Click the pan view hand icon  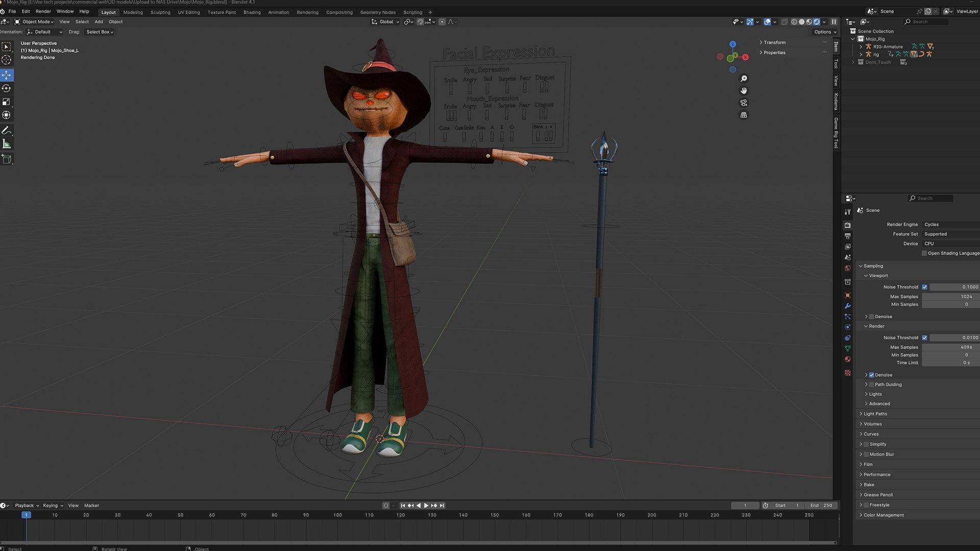coord(744,90)
